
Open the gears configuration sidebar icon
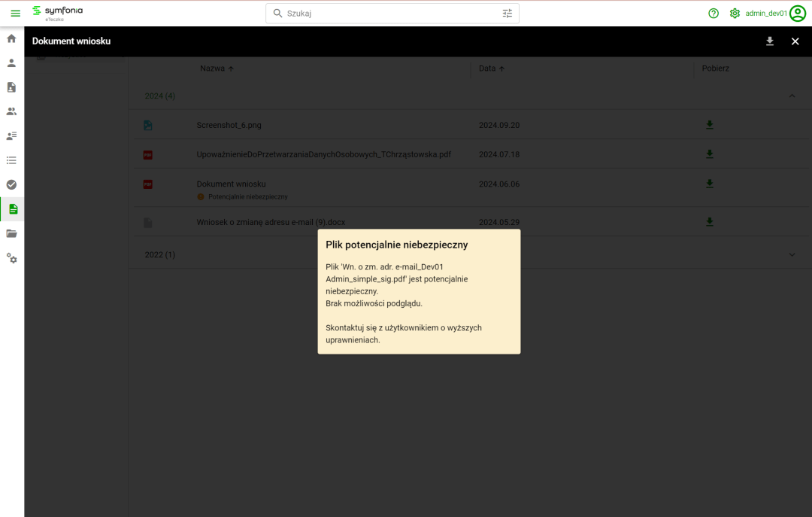[11, 258]
